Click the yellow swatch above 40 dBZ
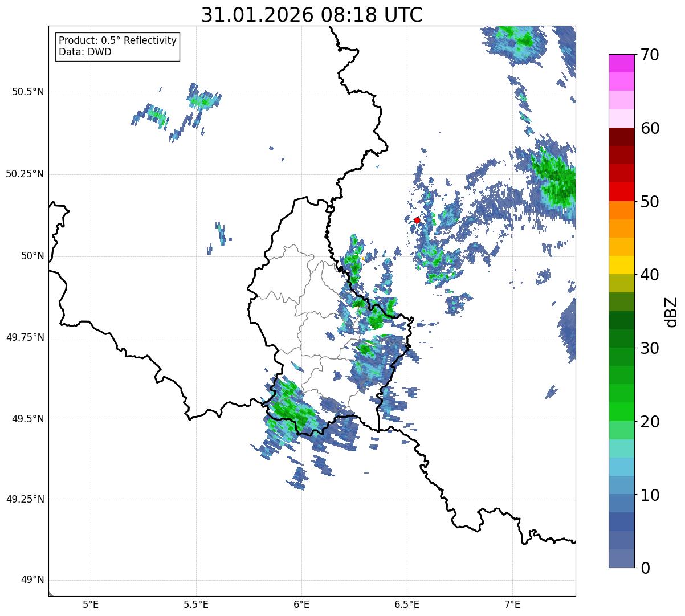This screenshot has height=616, width=685. point(622,265)
